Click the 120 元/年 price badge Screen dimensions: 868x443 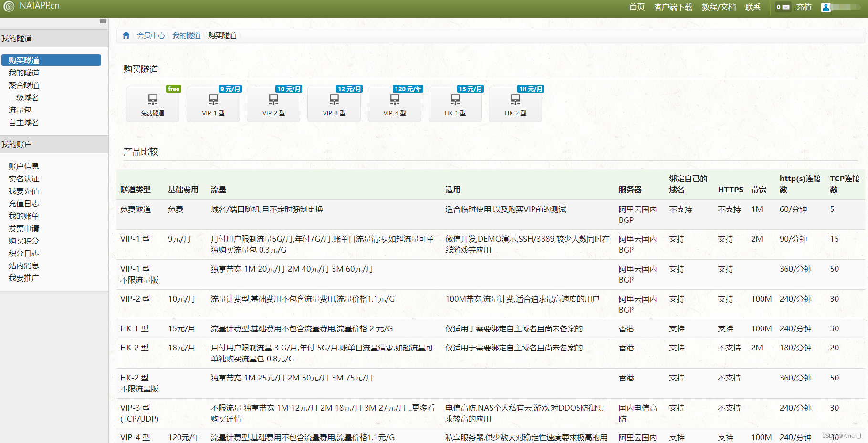pos(408,89)
